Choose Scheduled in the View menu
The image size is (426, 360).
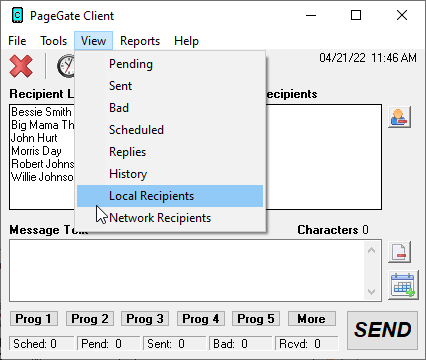(x=170, y=130)
